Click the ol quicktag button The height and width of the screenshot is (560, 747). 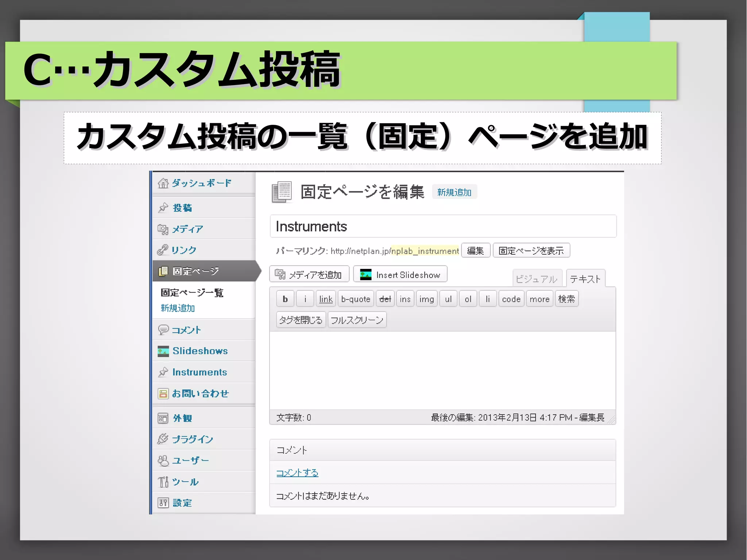point(468,299)
